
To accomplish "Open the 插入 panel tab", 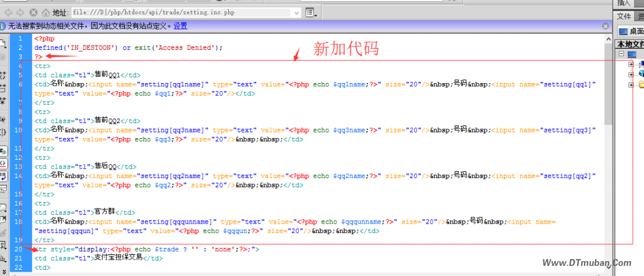I will 625,3.
